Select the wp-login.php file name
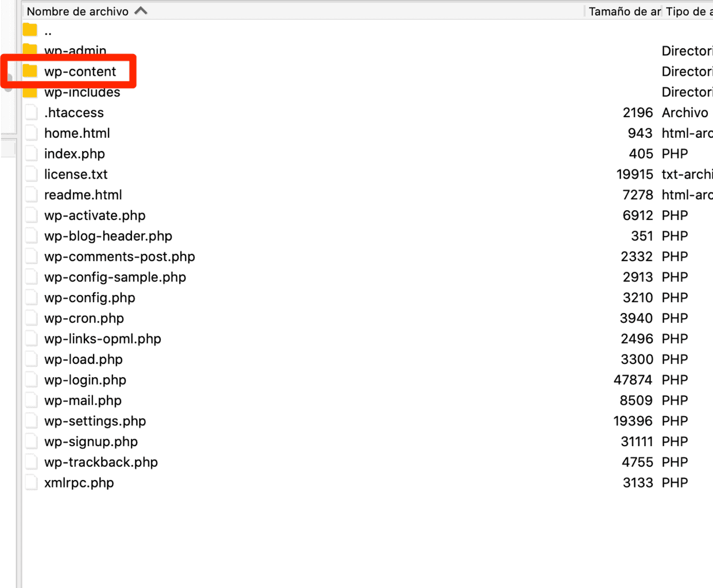 pyautogui.click(x=85, y=380)
